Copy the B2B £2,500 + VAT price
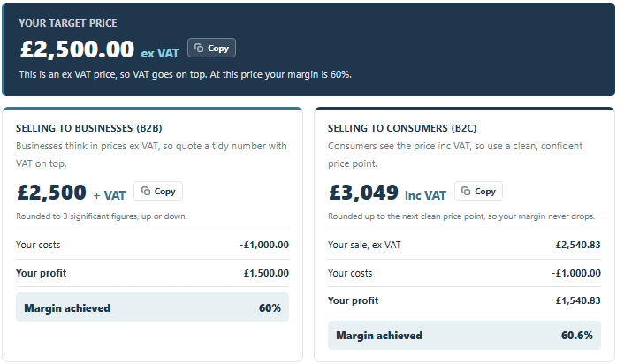 (x=158, y=192)
